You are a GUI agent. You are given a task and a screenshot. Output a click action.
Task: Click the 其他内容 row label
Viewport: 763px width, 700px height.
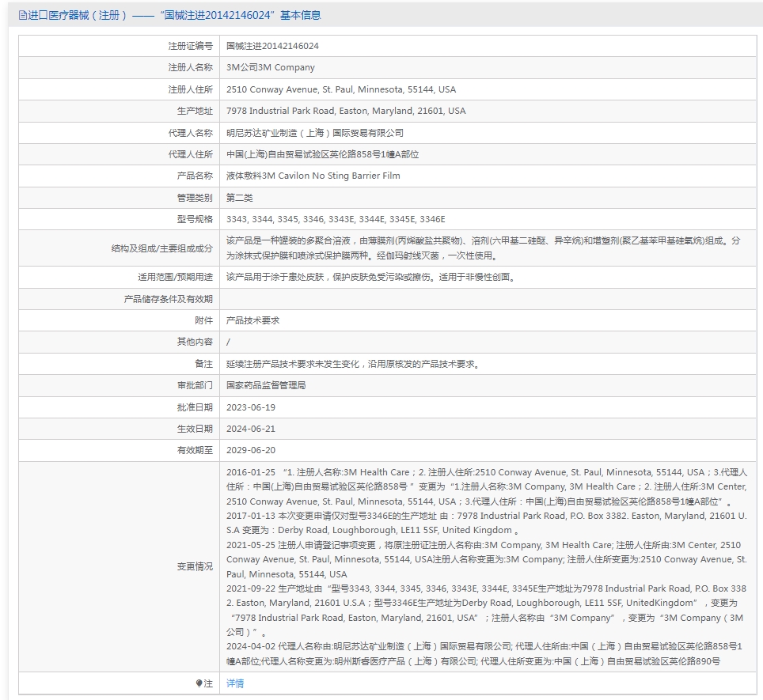pos(195,342)
